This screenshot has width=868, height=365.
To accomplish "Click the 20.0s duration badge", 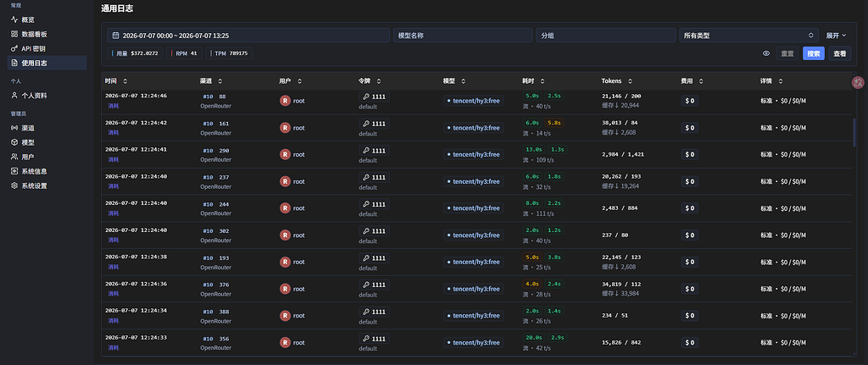I will [x=534, y=337].
